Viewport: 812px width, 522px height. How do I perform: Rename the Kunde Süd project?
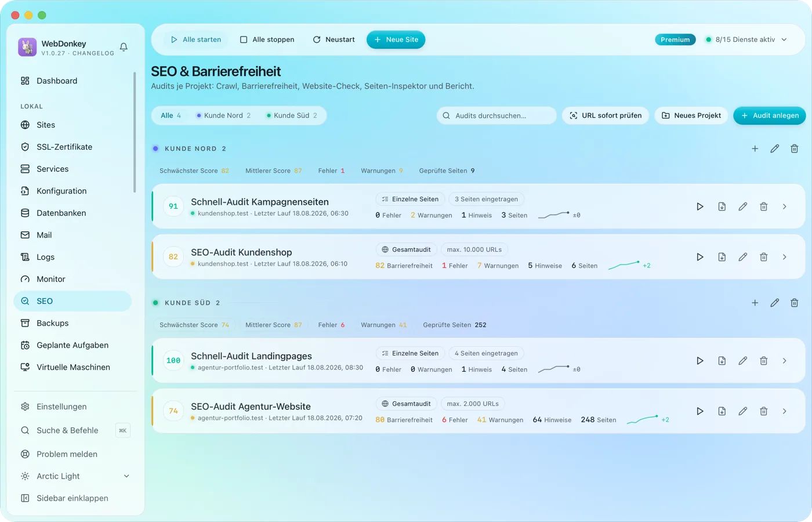(775, 303)
